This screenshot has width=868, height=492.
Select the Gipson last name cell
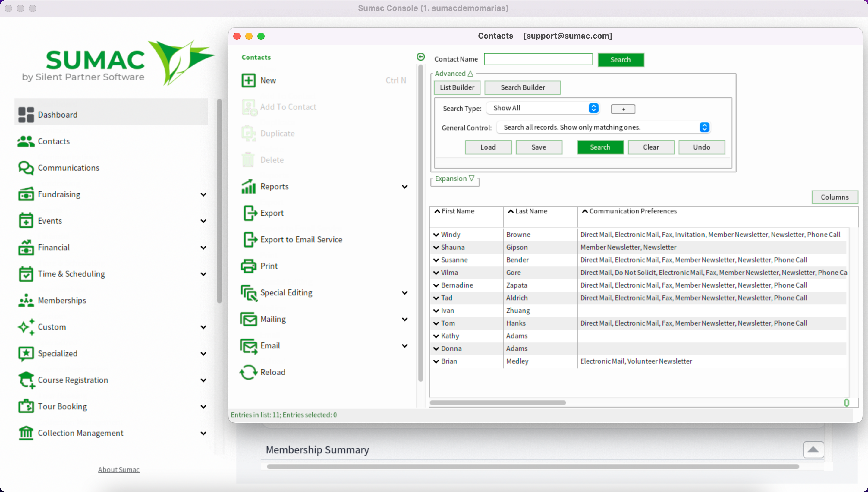point(540,247)
